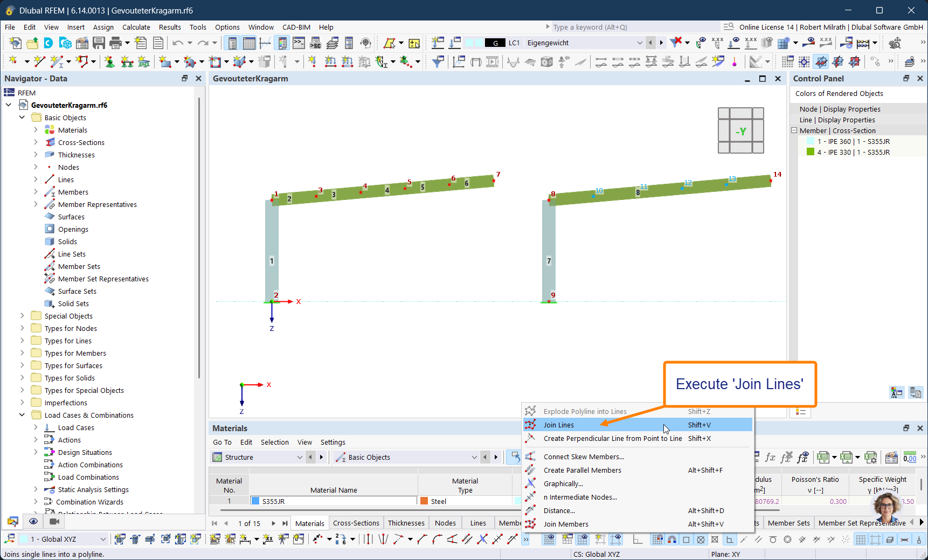Click the S355JR blue material color swatch
928x560 pixels.
click(255, 501)
